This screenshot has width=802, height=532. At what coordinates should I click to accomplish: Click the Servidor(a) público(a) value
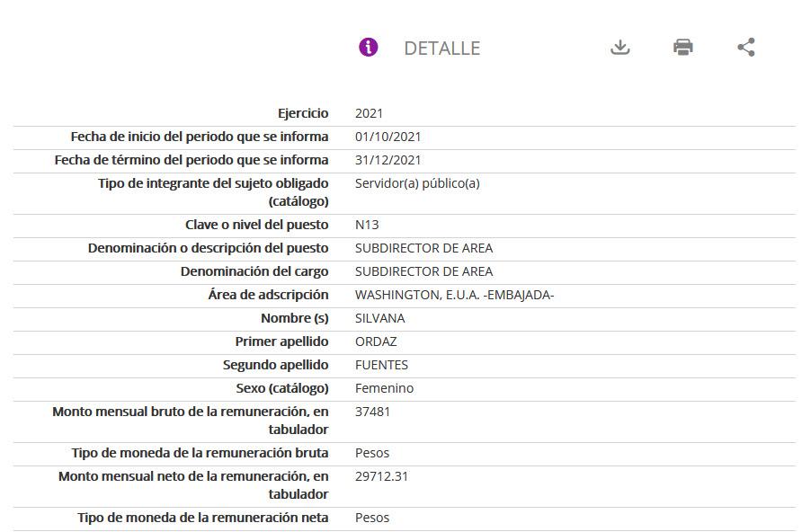(x=418, y=183)
